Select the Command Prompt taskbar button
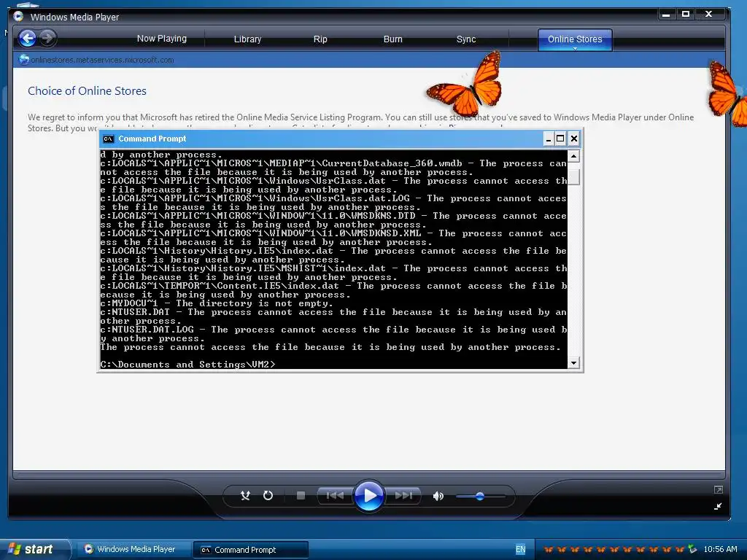This screenshot has width=747, height=560. [x=251, y=550]
